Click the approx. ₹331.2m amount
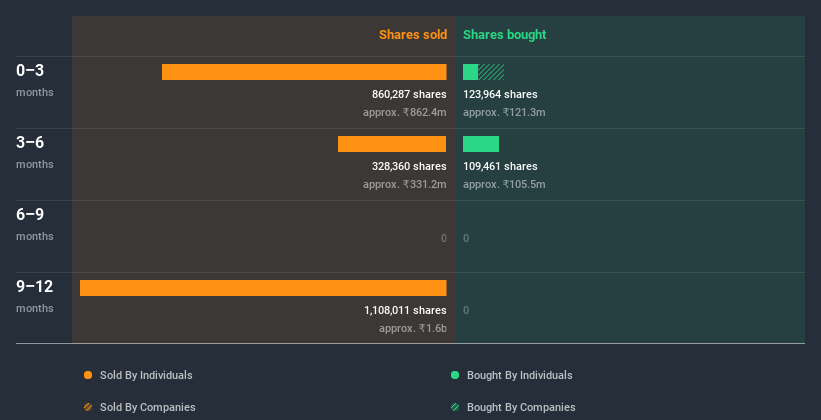Image resolution: width=821 pixels, height=420 pixels. click(x=405, y=184)
